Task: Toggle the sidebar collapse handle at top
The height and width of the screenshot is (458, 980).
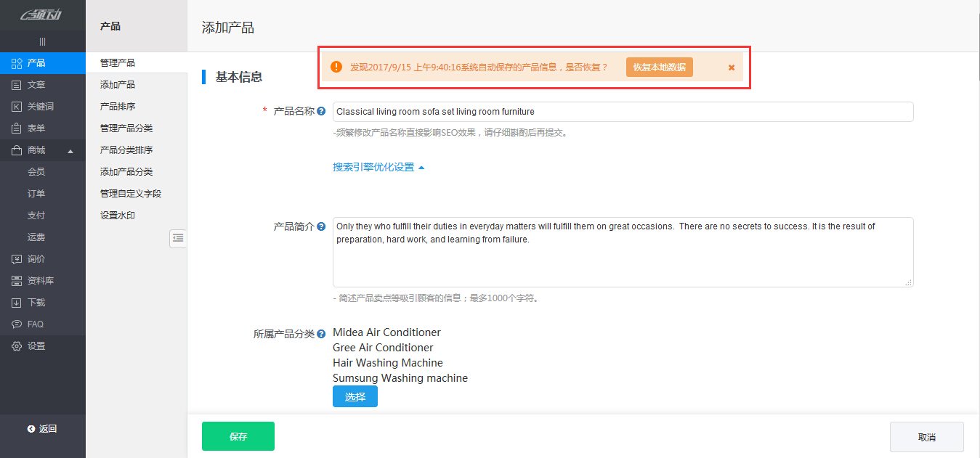Action: pos(42,41)
